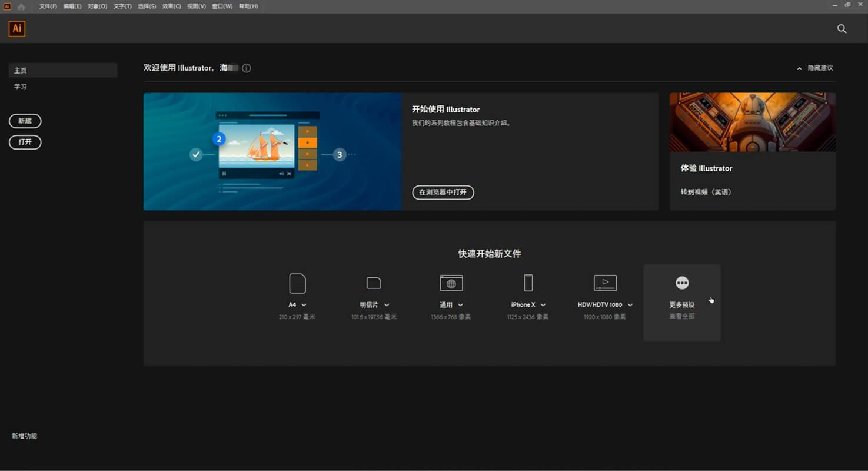Collapse suggestions with 隐藏建议
Screen dimensions: 868x471
[x=815, y=68]
